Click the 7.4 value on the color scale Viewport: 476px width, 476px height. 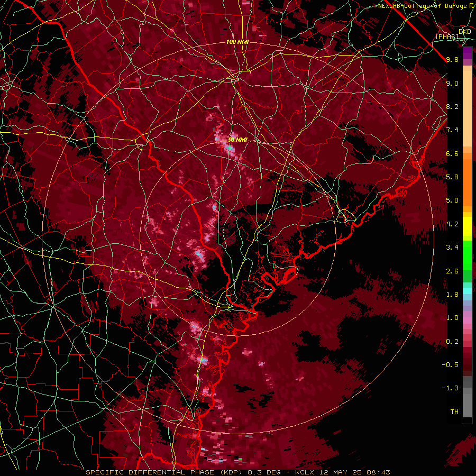pos(452,130)
